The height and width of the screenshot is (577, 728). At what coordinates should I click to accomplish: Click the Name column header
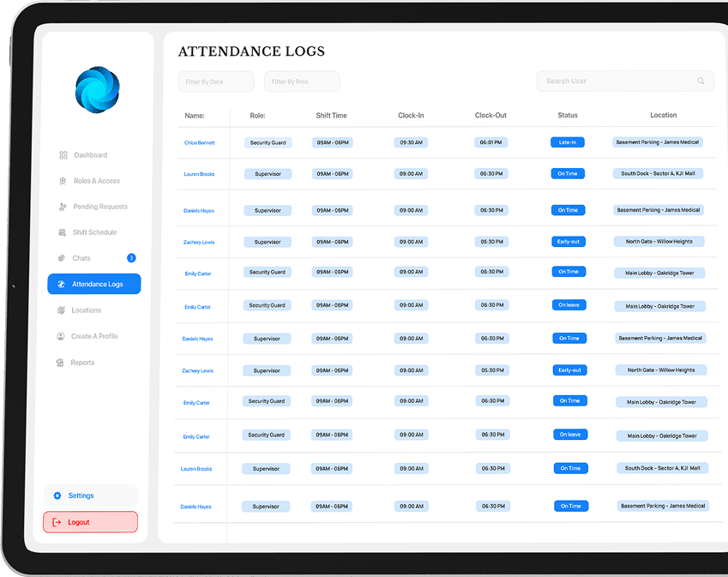click(195, 116)
